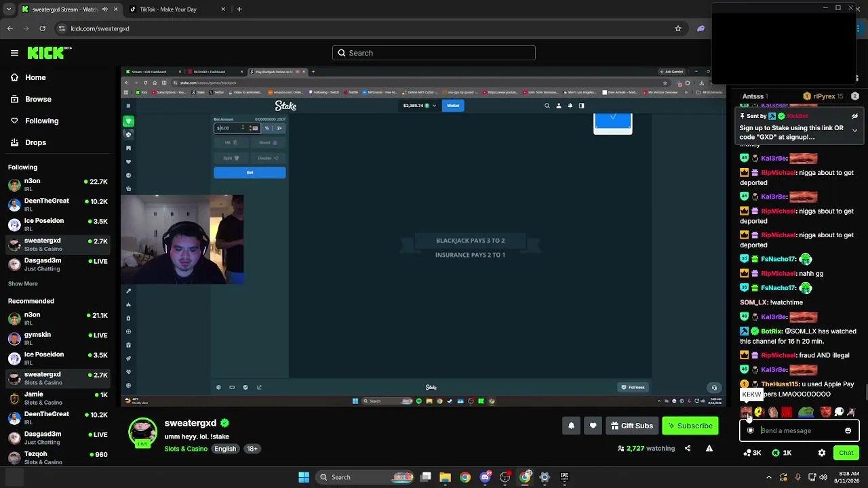Click the blue Bet button in the stream
Image resolution: width=868 pixels, height=488 pixels.
250,173
